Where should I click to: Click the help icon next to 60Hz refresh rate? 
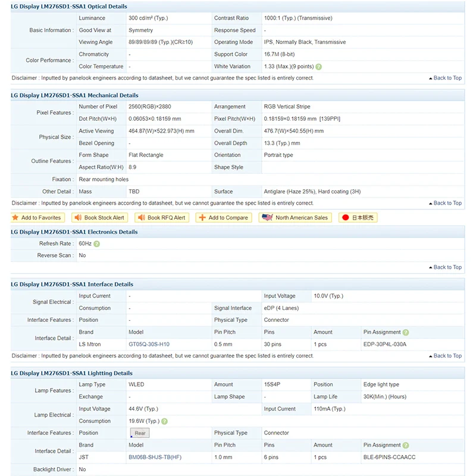[x=96, y=244]
